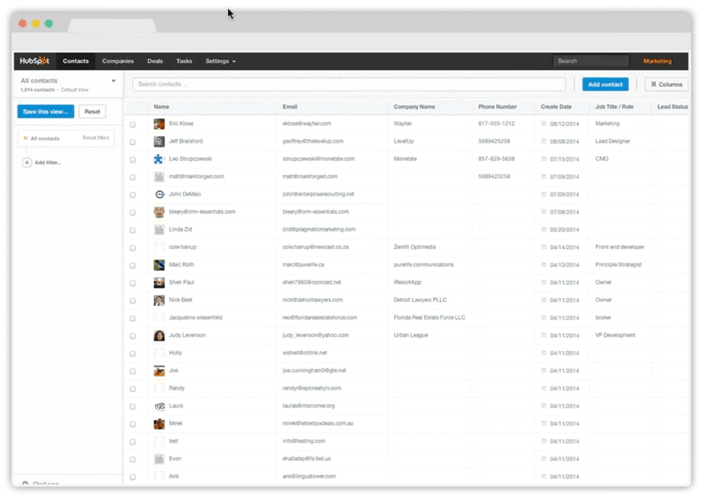
Task: Click the Add contact button
Action: 605,84
